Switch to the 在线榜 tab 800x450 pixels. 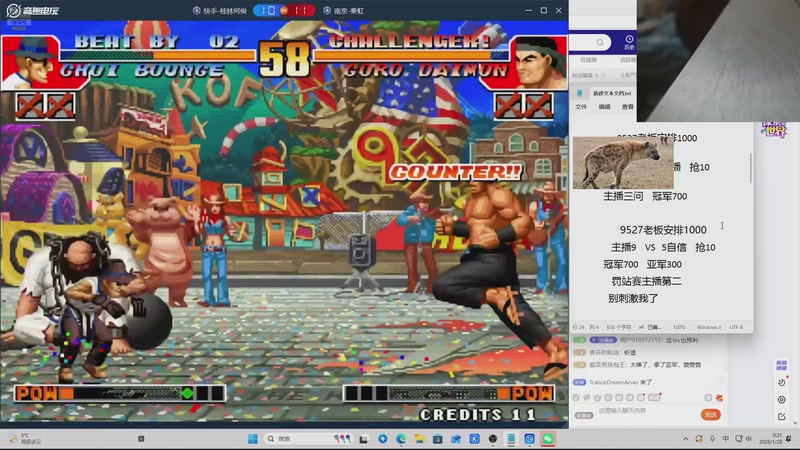coord(588,60)
